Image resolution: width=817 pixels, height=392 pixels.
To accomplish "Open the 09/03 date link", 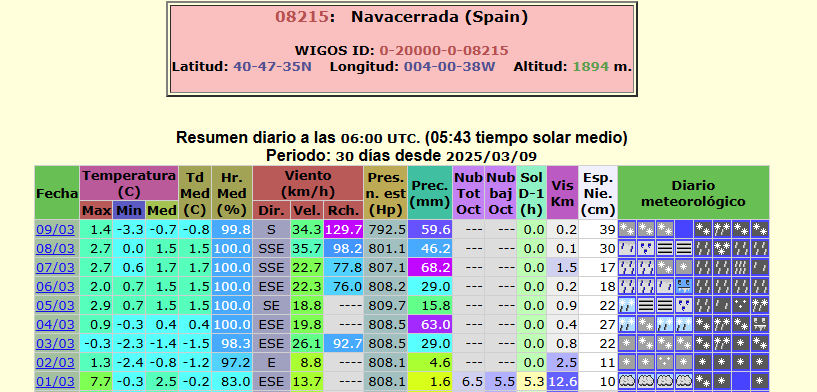I will click(55, 229).
